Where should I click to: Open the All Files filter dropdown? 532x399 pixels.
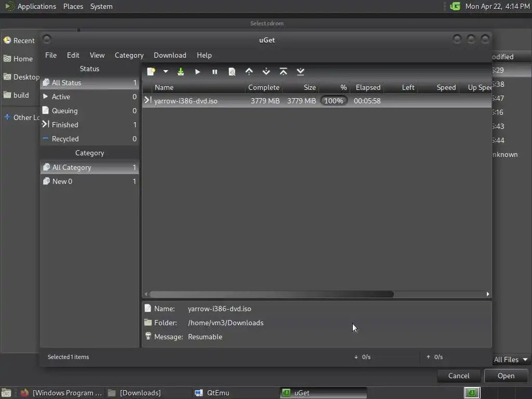[511, 360]
